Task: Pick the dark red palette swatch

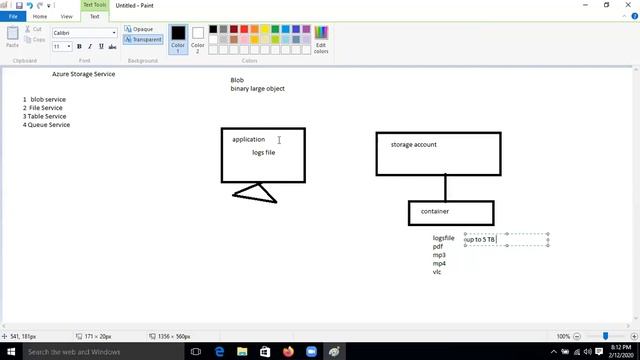Action: click(234, 29)
